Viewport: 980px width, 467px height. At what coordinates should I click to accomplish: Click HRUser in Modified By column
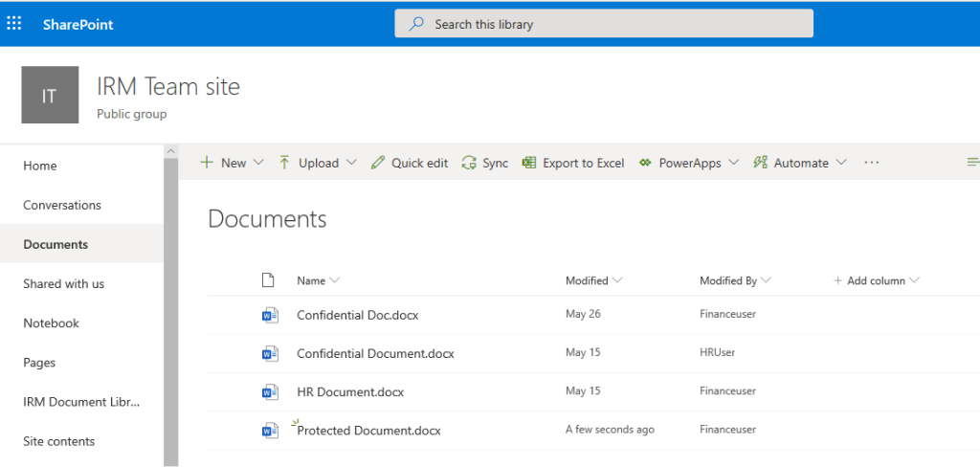[718, 352]
